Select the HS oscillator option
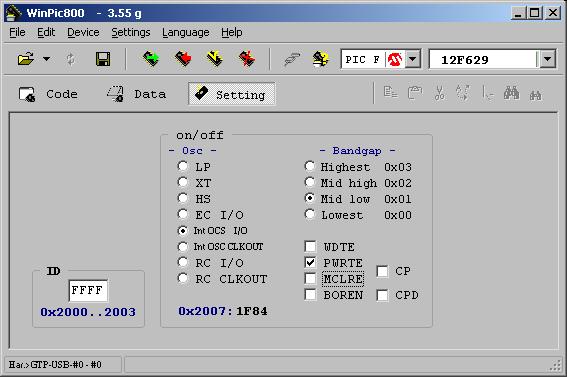The height and width of the screenshot is (377, 567). [183, 198]
